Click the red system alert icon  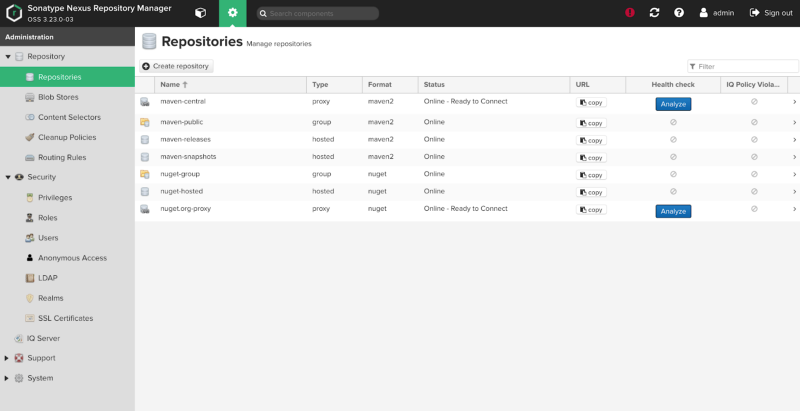click(x=629, y=13)
